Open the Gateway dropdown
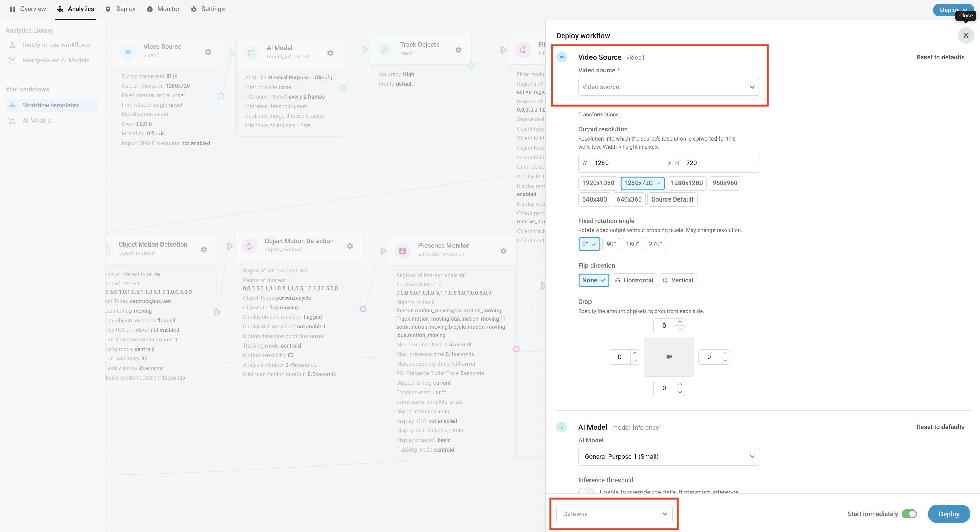This screenshot has width=980, height=532. [x=614, y=514]
